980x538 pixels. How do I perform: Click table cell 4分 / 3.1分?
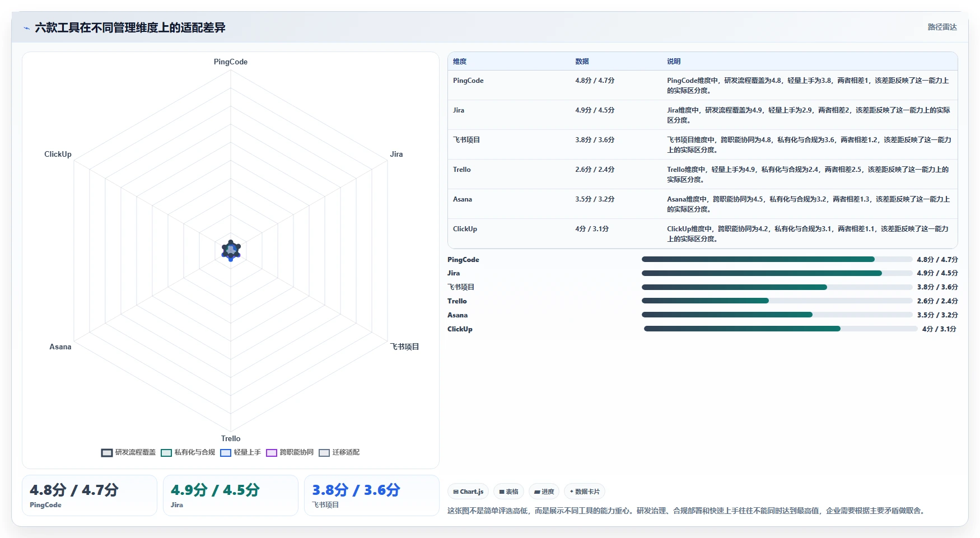point(592,229)
